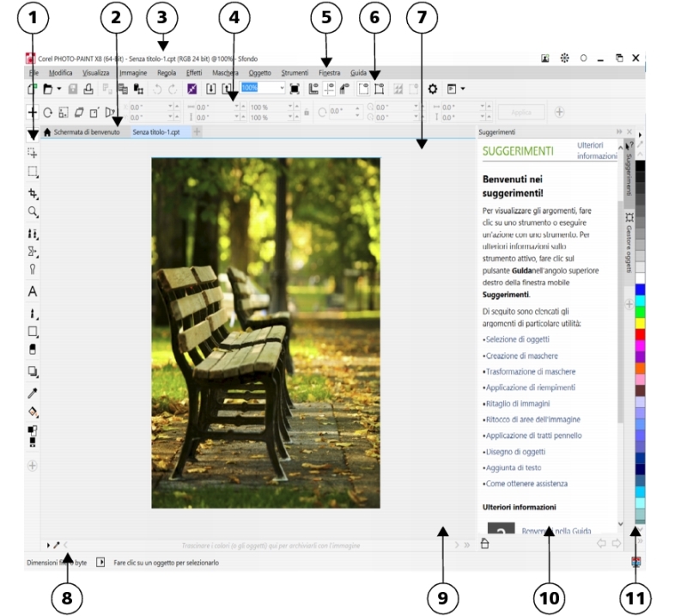
Task: Open the Effetti menu
Action: (x=194, y=73)
